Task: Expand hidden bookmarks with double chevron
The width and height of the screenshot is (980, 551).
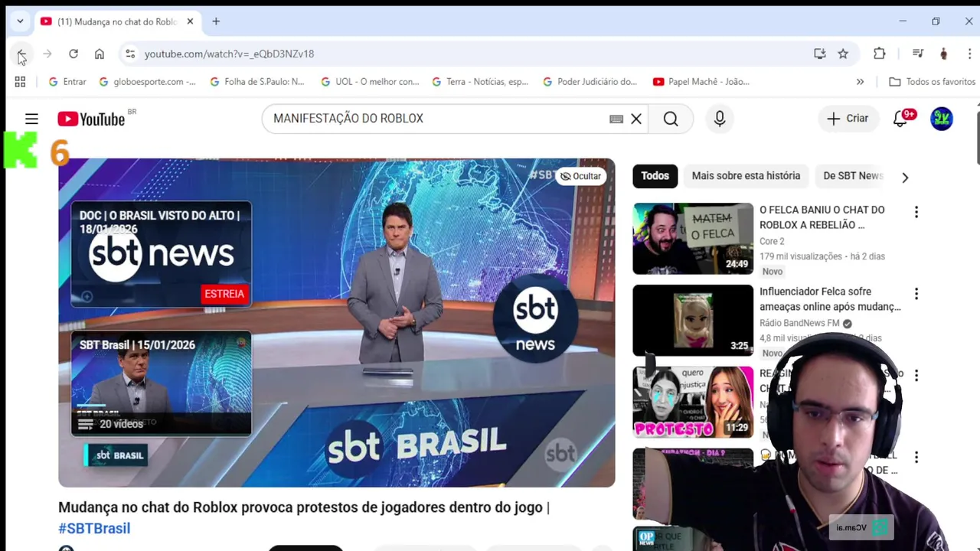Action: (860, 82)
